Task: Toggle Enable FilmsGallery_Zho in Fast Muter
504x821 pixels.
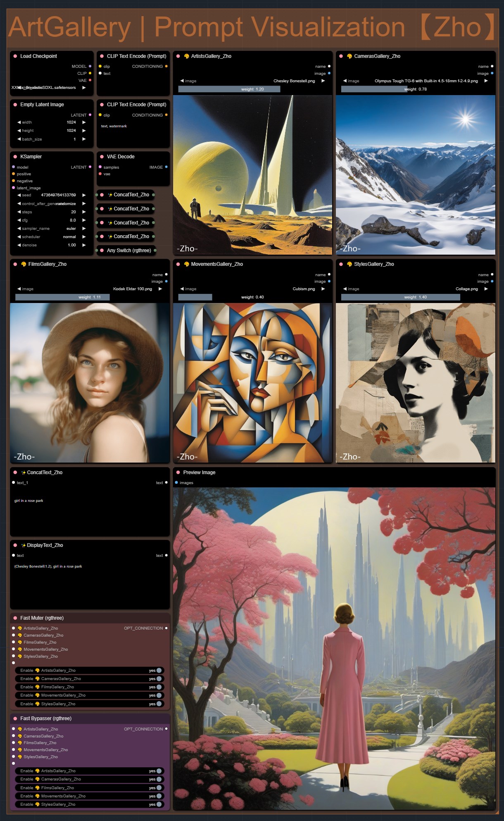Action: [x=90, y=687]
